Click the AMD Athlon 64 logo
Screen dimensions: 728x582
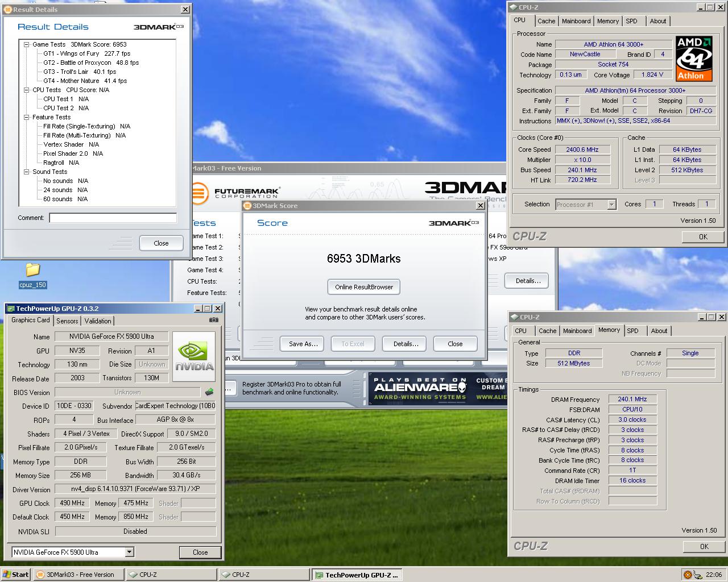pos(694,59)
